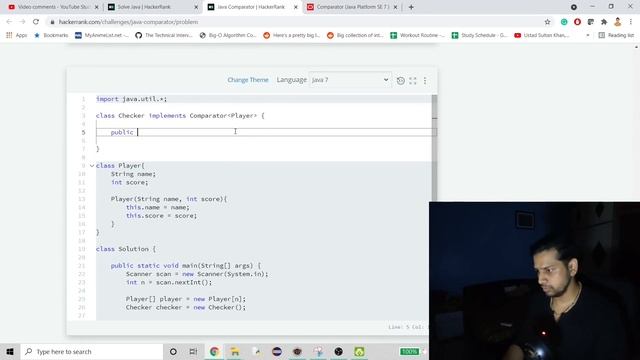Open MyAnimeList.net bookmark
Screen dimensions: 640x360
click(x=102, y=36)
